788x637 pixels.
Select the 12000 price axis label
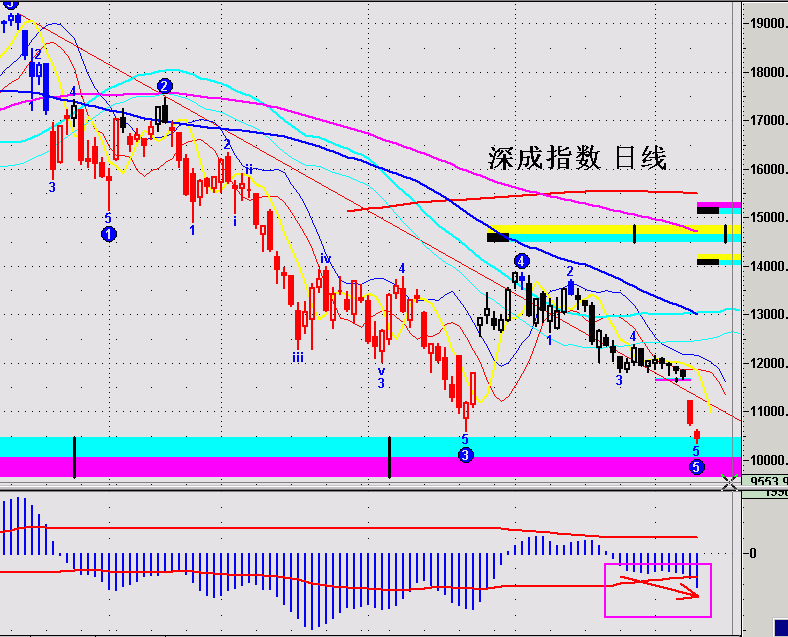767,363
